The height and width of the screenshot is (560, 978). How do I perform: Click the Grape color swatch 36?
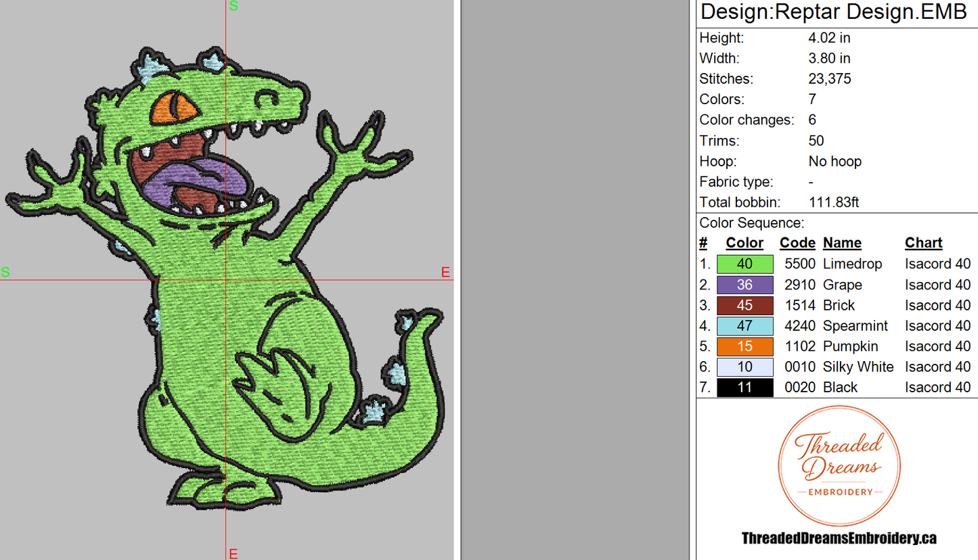744,285
